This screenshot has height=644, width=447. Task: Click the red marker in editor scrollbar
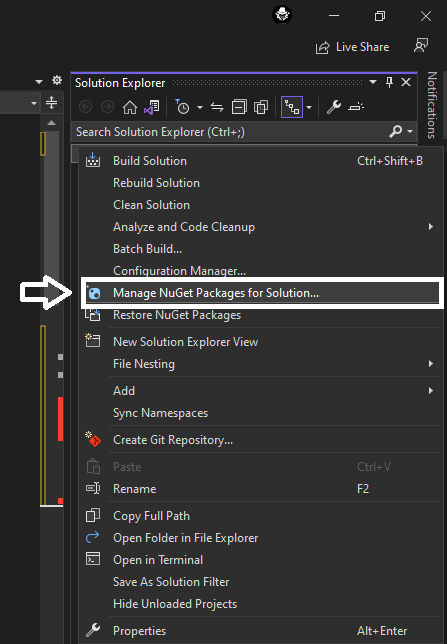point(60,419)
